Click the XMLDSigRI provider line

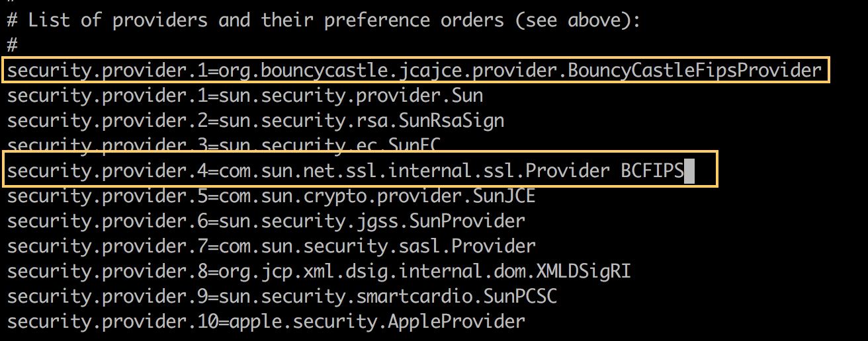318,272
